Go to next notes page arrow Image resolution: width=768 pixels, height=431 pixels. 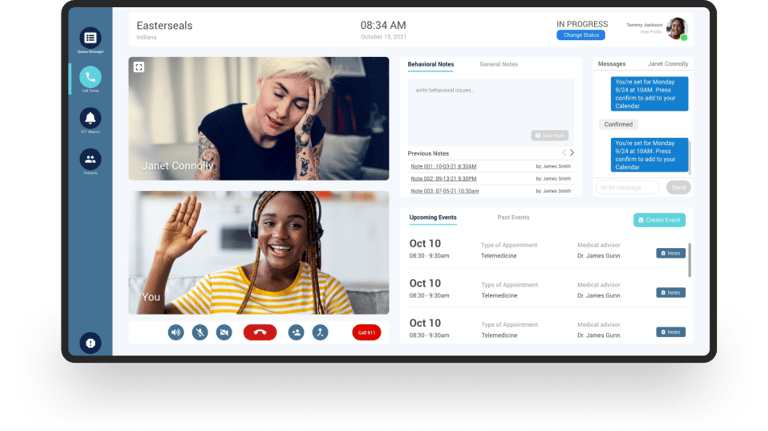(572, 153)
